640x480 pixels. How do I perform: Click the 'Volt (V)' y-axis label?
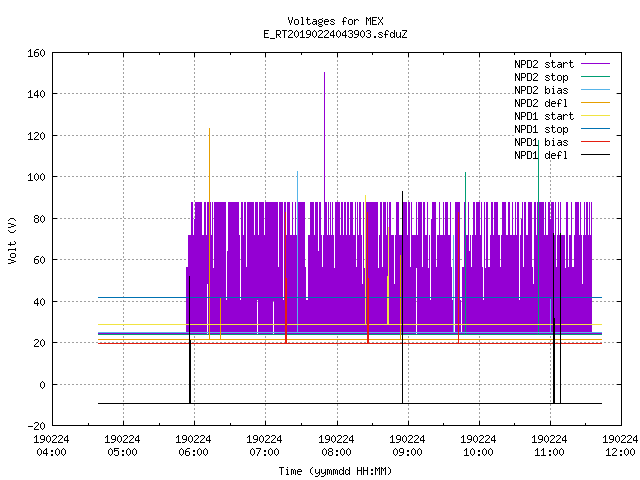pyautogui.click(x=12, y=240)
